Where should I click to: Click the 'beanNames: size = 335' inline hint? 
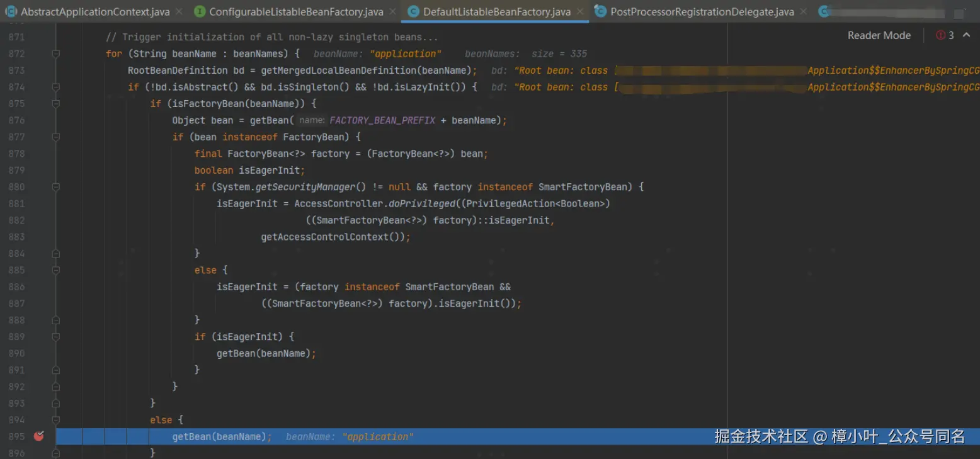tap(526, 54)
